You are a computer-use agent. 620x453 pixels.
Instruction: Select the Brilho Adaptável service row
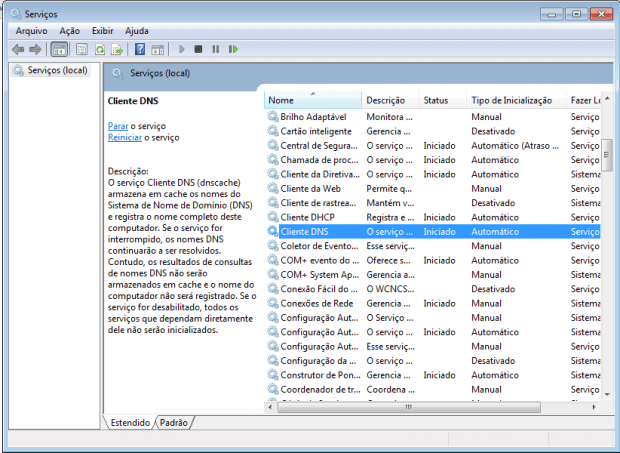pos(433,117)
